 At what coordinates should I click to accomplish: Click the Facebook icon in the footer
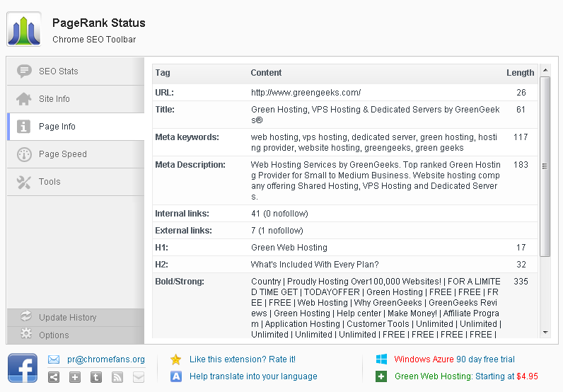23,368
